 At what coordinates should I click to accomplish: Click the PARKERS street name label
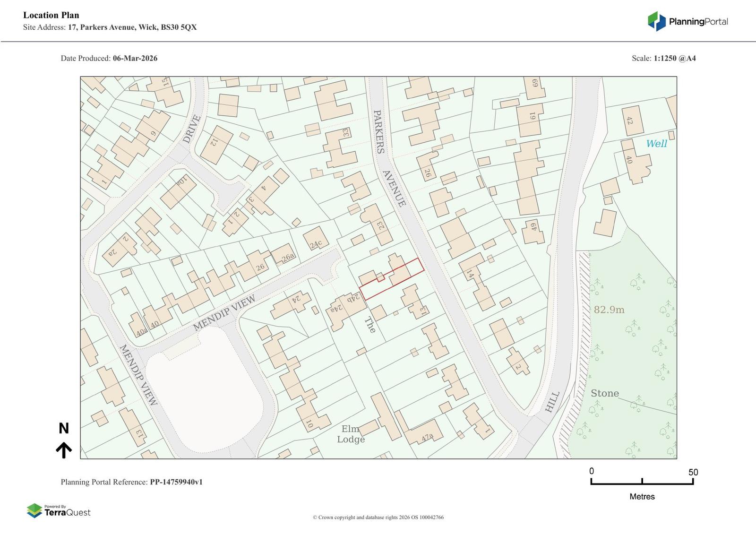(379, 131)
